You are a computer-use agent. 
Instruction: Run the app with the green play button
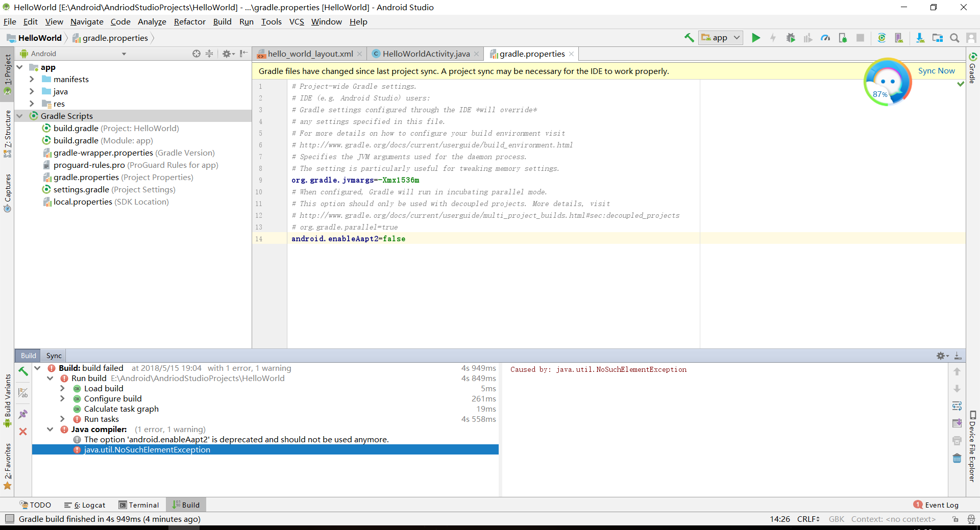click(x=756, y=38)
